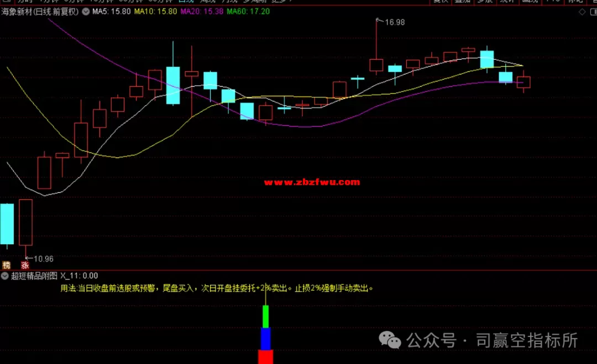Click the 10.96 low price label

pyautogui.click(x=44, y=259)
